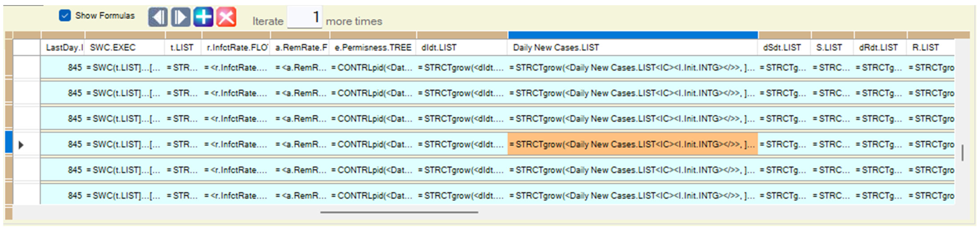Click the r.InfctRate.FLO column header
Screen dimensions: 980x232
pos(236,48)
